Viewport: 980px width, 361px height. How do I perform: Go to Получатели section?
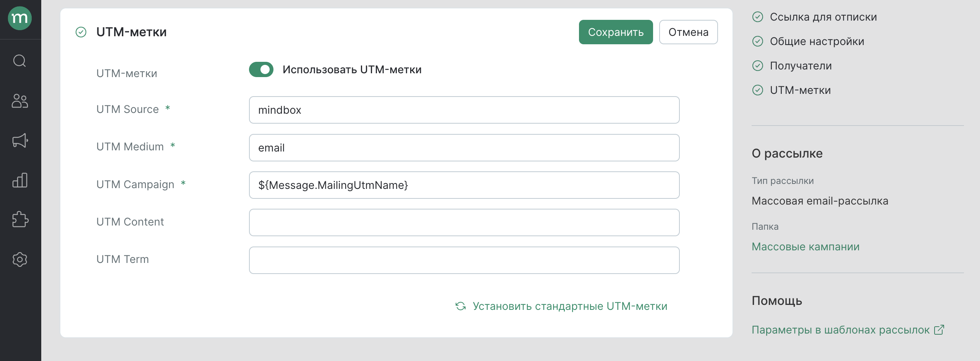click(x=800, y=66)
